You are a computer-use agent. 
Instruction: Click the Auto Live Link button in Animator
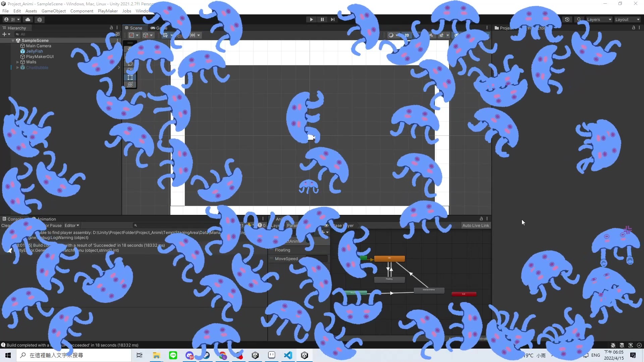click(476, 226)
